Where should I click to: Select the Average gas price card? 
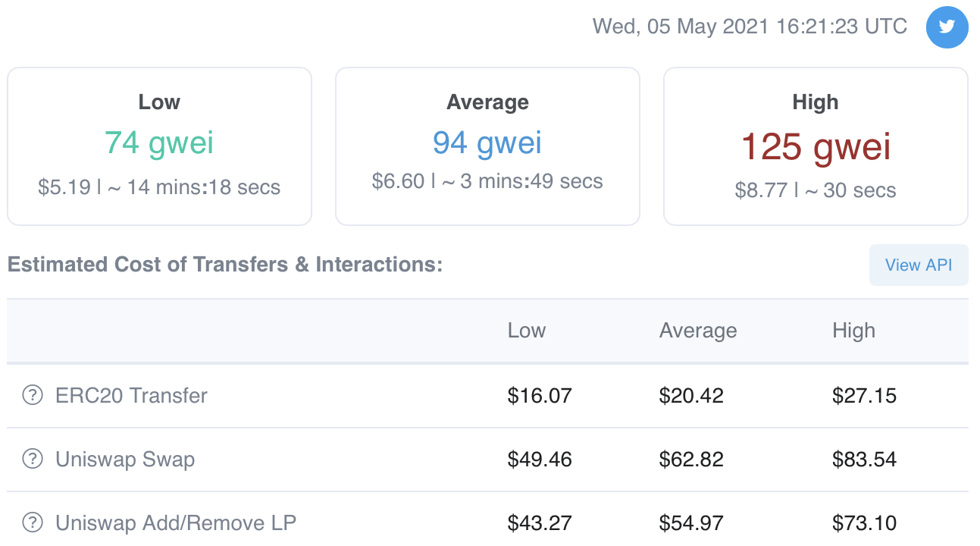(x=487, y=146)
